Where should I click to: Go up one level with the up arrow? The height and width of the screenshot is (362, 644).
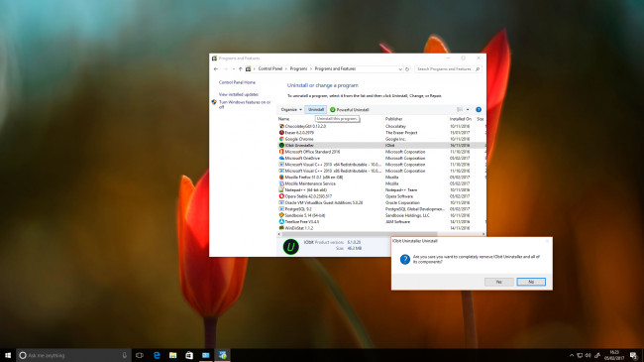pos(241,69)
